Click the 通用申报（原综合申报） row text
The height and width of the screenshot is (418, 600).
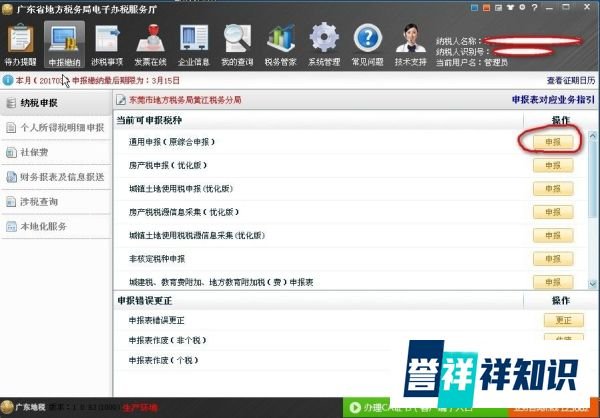click(x=172, y=142)
